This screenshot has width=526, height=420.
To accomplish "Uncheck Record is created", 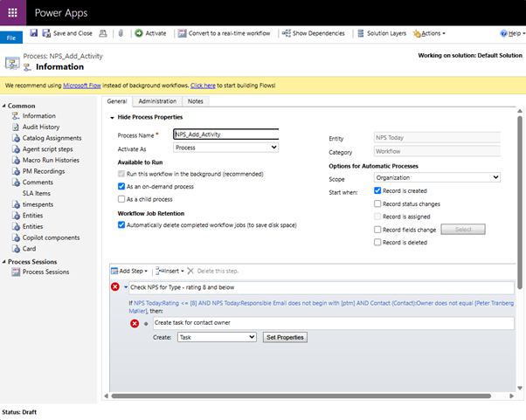I will pos(377,190).
